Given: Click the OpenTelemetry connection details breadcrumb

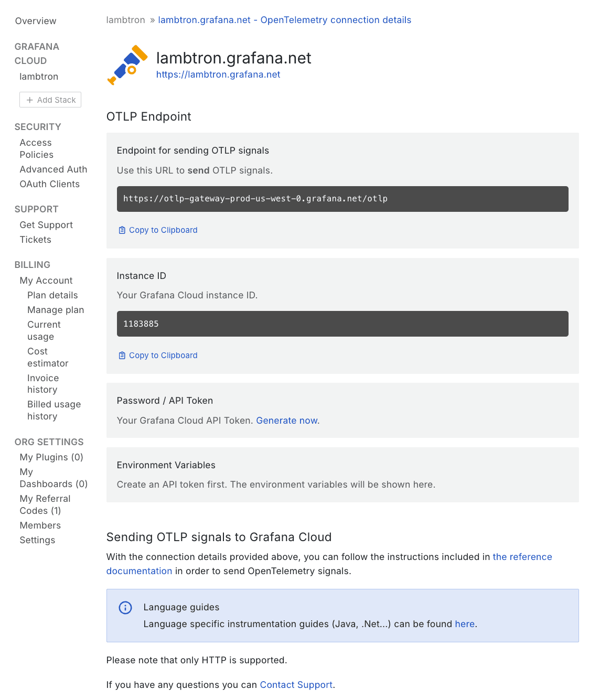Looking at the screenshot, I should (284, 20).
